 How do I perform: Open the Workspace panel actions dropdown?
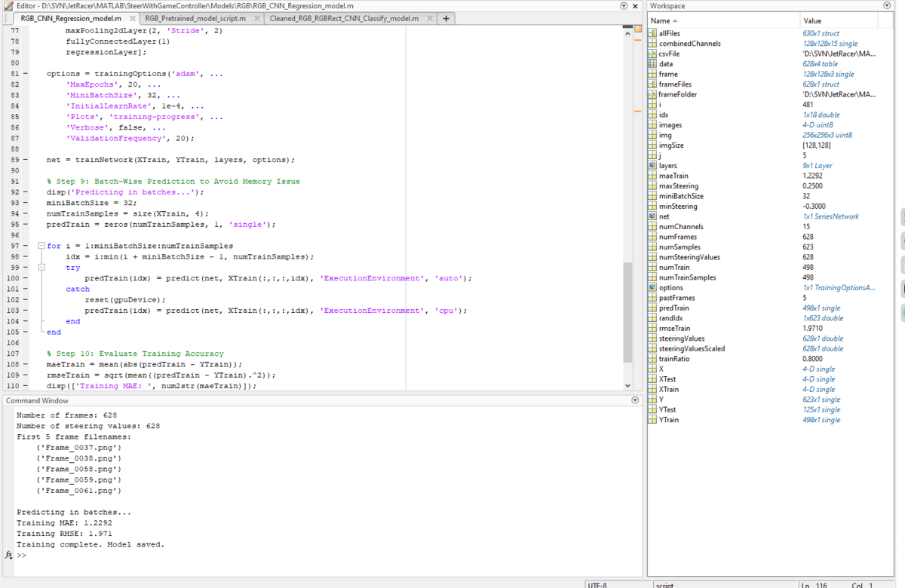[x=886, y=6]
